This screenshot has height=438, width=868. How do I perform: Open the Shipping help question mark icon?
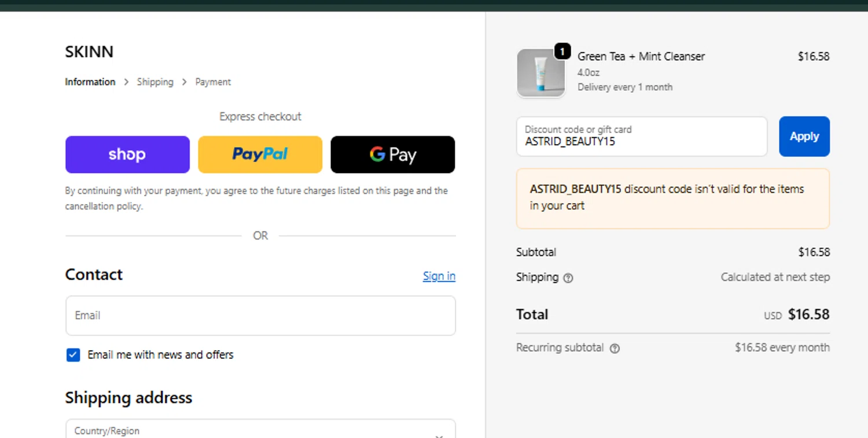(568, 278)
